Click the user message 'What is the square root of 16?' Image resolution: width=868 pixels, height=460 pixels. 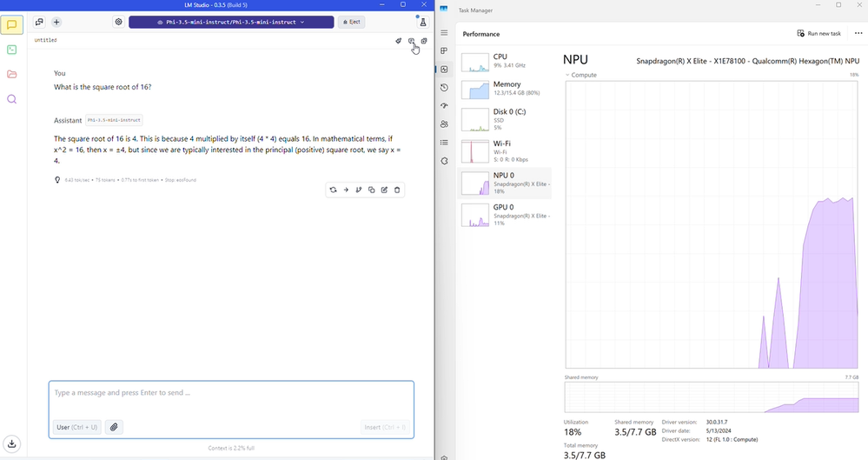[x=103, y=87]
